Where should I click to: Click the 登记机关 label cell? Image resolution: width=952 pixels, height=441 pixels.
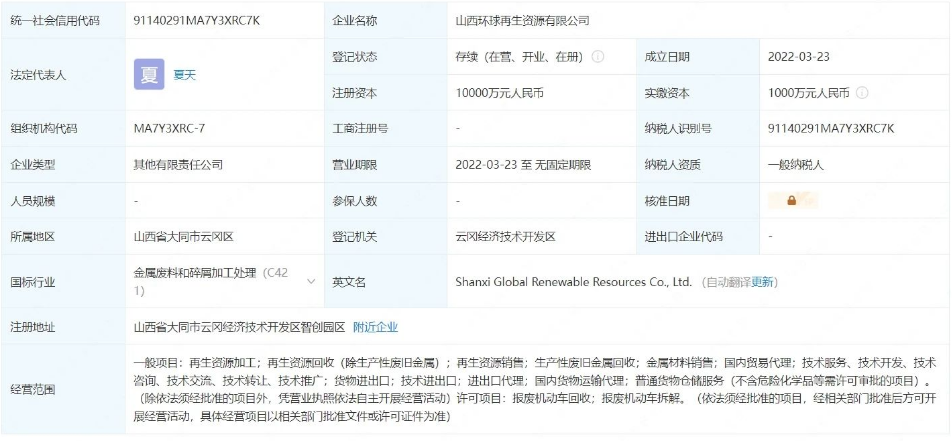click(x=386, y=237)
